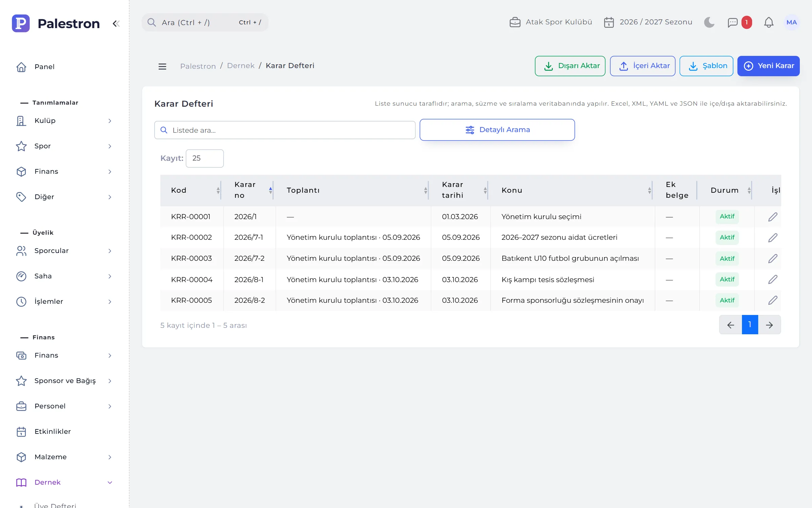Download the Şablon template
This screenshot has height=508, width=812.
(x=706, y=66)
